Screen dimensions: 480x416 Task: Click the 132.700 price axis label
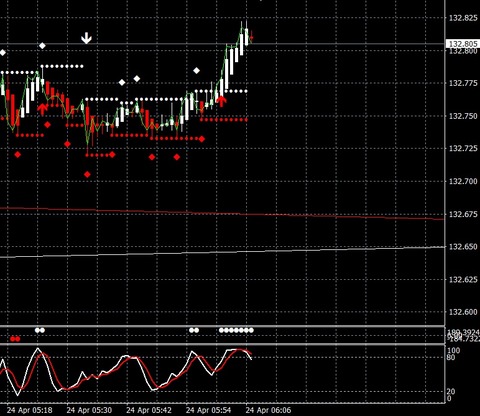click(x=463, y=181)
